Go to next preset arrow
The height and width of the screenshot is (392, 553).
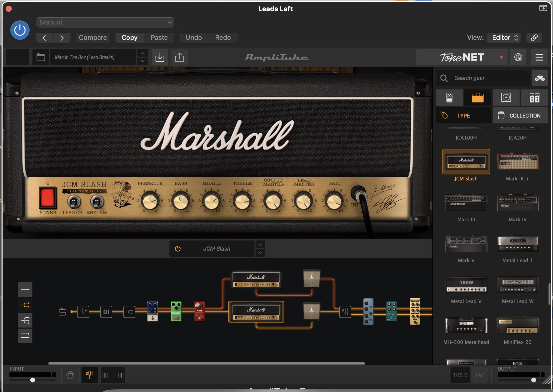click(x=62, y=38)
